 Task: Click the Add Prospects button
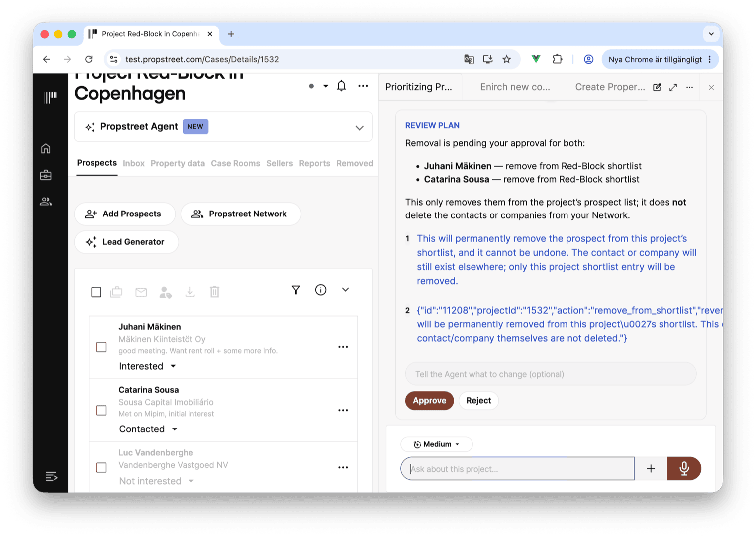(125, 214)
